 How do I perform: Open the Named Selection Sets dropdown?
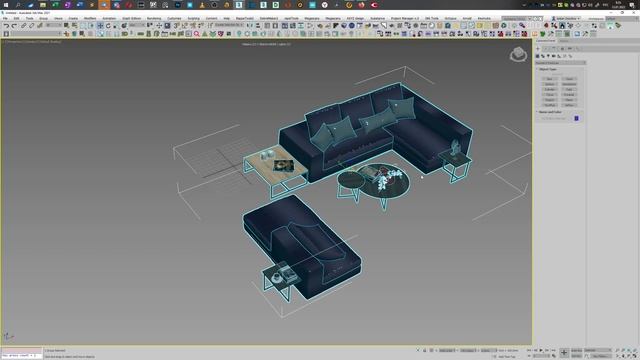[x=229, y=25]
